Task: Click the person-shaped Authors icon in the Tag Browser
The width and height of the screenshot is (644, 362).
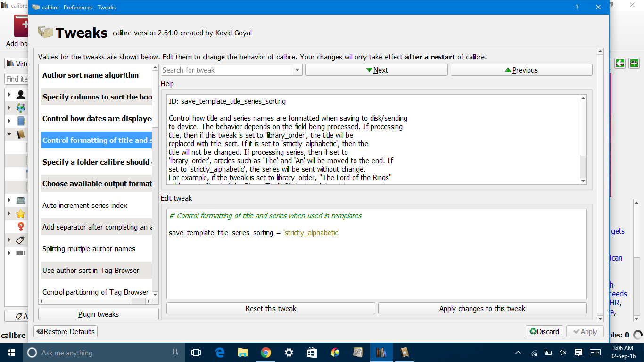Action: point(21,95)
